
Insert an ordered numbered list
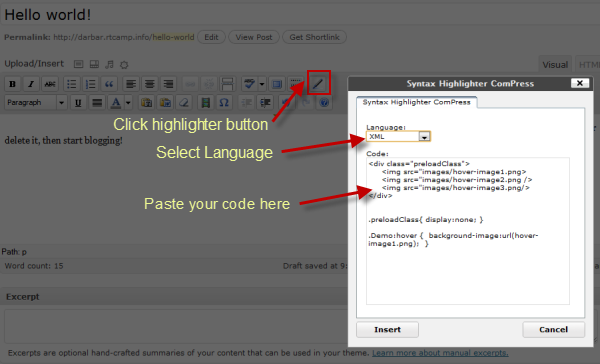[90, 84]
